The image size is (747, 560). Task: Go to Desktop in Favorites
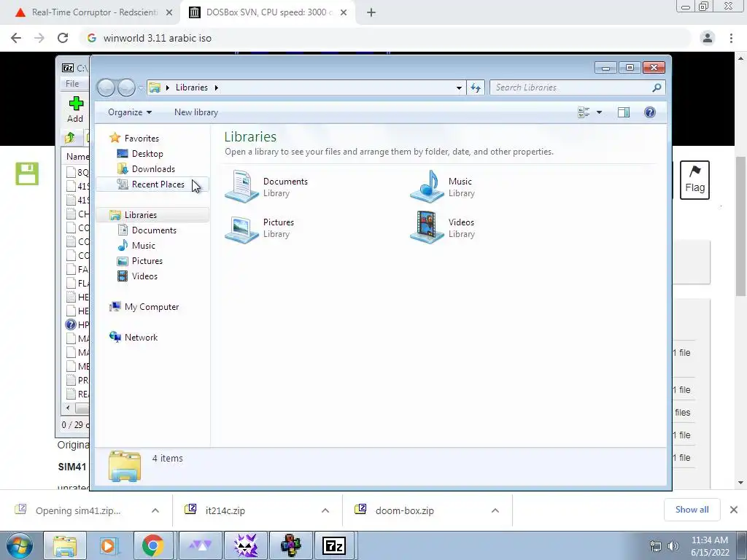(147, 154)
